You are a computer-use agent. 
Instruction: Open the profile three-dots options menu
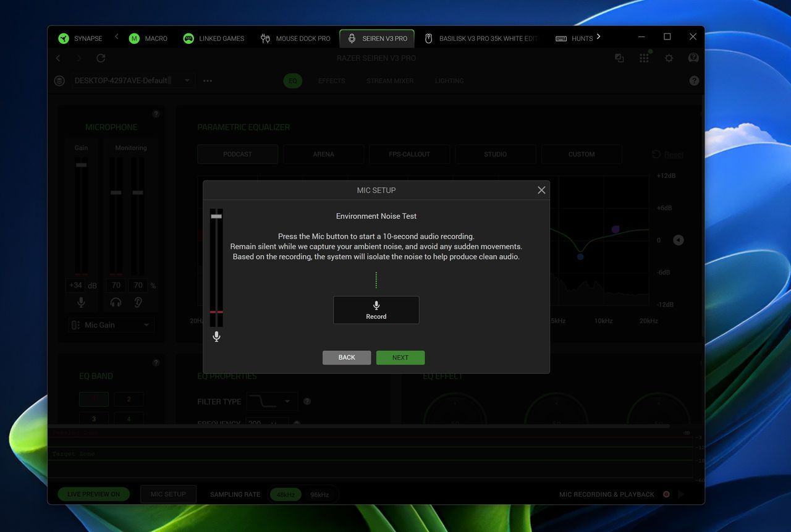(x=208, y=81)
